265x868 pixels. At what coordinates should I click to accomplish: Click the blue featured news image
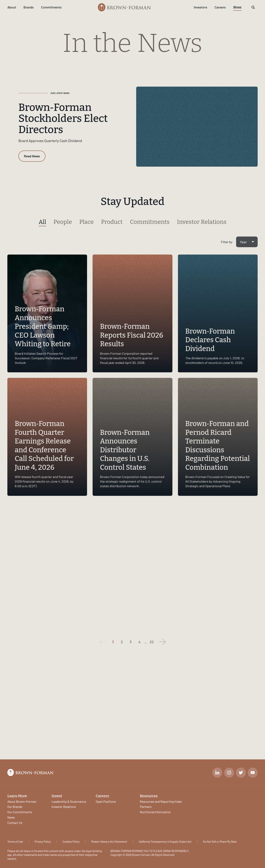(197, 127)
